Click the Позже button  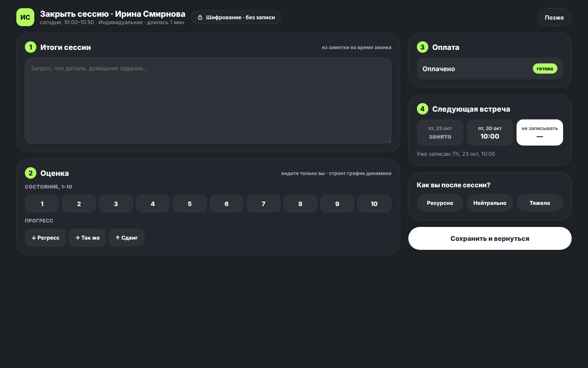click(554, 17)
